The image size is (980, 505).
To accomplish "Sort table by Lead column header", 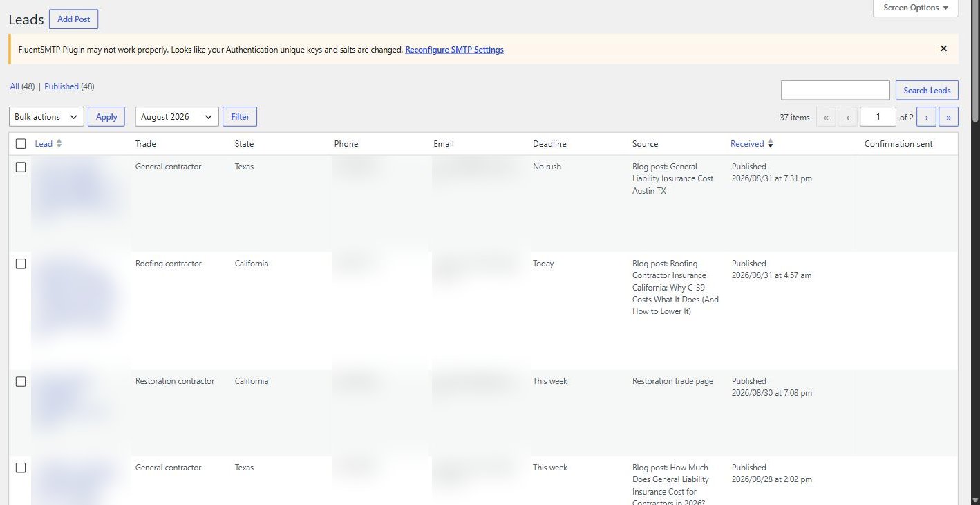I will pos(44,144).
